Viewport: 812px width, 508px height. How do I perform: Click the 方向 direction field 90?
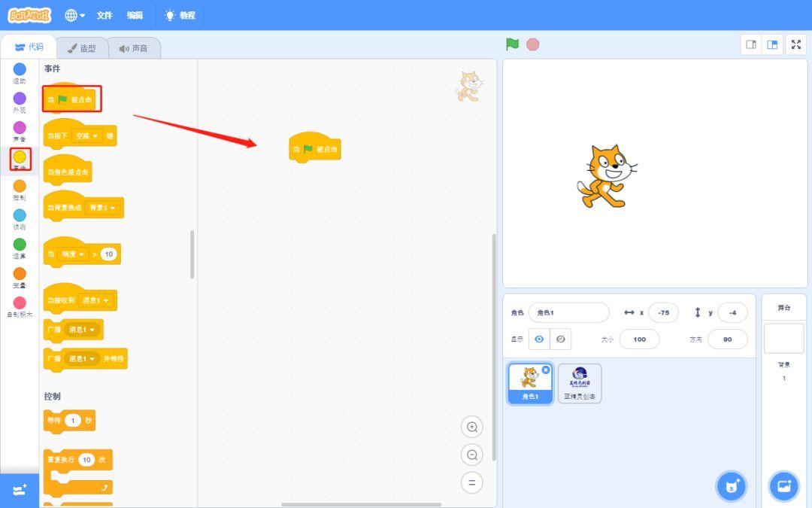728,339
